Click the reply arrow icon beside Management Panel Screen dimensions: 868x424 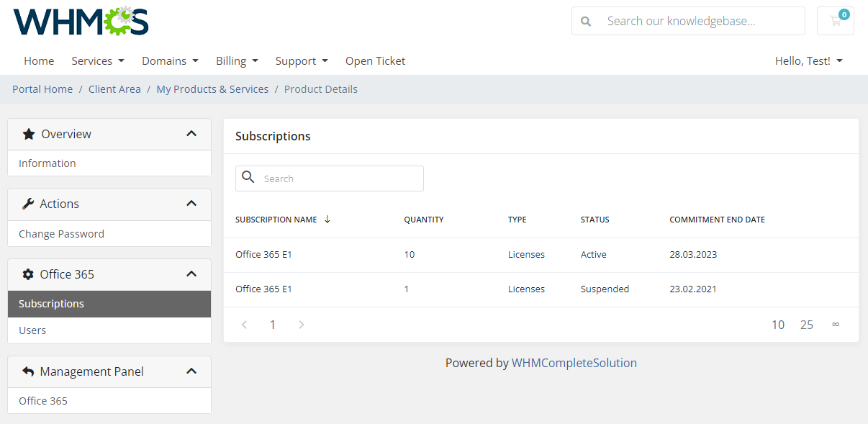point(28,371)
